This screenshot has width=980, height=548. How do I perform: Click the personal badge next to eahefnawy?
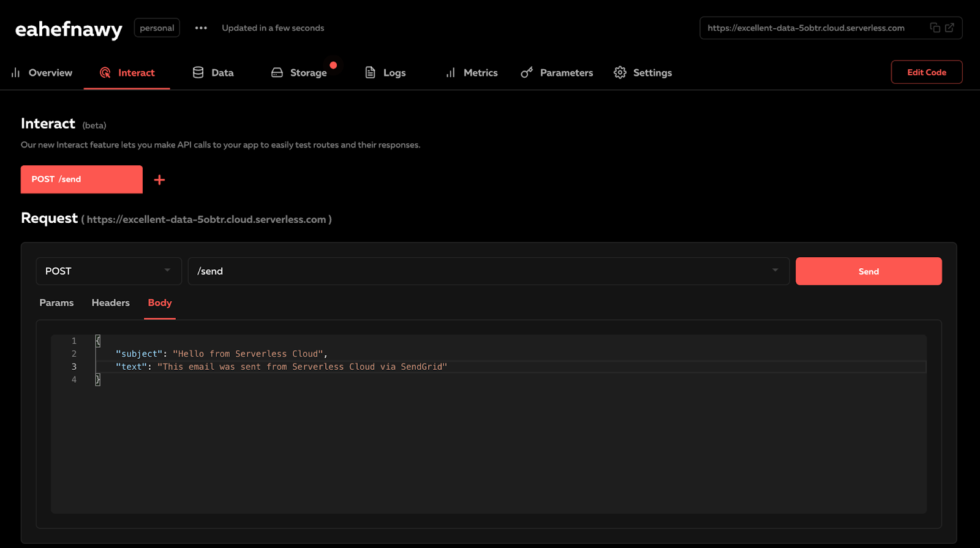click(x=157, y=28)
